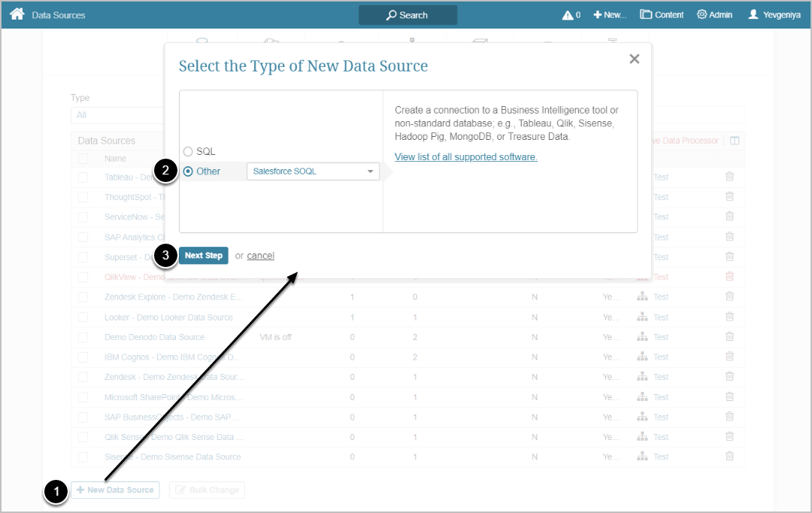The image size is (812, 513).
Task: Open Zendesk Explore - Demo data source
Action: coord(174,297)
